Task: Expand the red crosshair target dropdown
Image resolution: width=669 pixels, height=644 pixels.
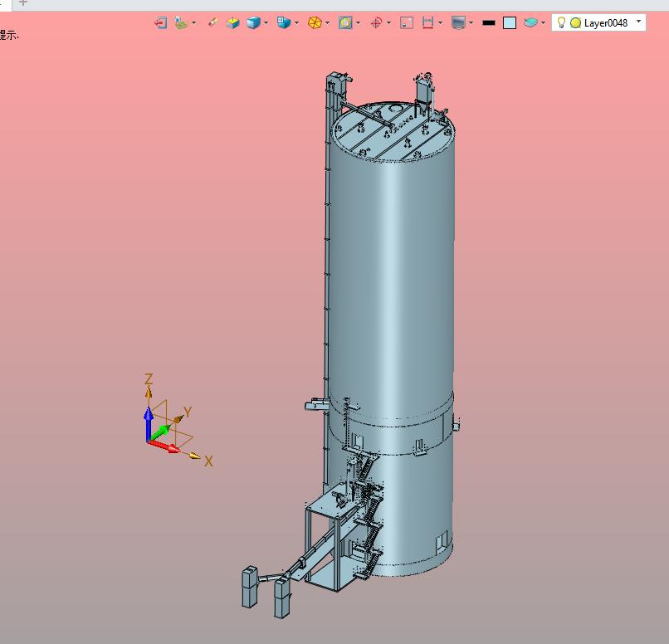Action: point(388,22)
